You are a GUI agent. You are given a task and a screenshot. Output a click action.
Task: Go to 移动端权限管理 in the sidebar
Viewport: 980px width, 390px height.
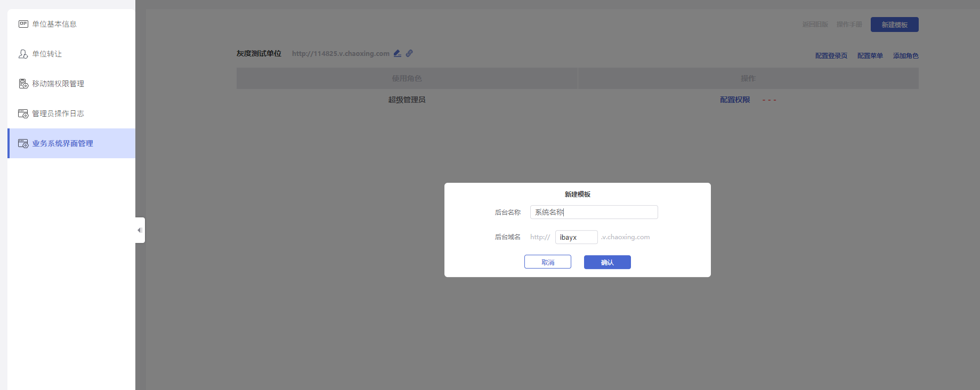click(x=71, y=84)
